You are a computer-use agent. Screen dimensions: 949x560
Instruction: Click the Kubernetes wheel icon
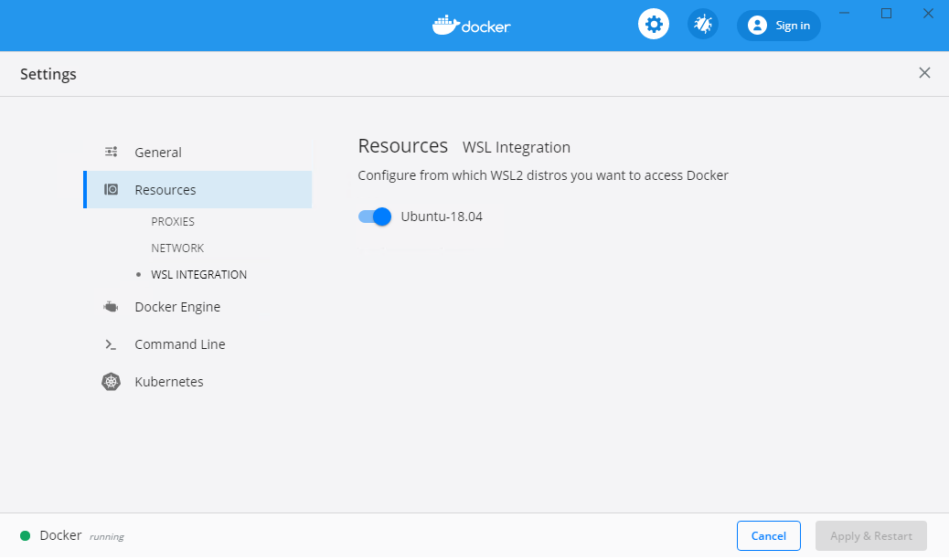[x=111, y=382]
